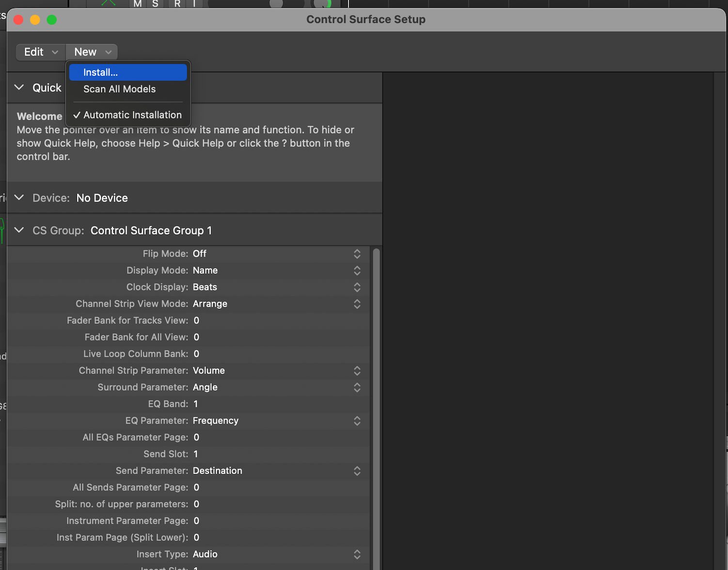This screenshot has width=728, height=570.
Task: Choose Scan All Models
Action: [x=119, y=89]
